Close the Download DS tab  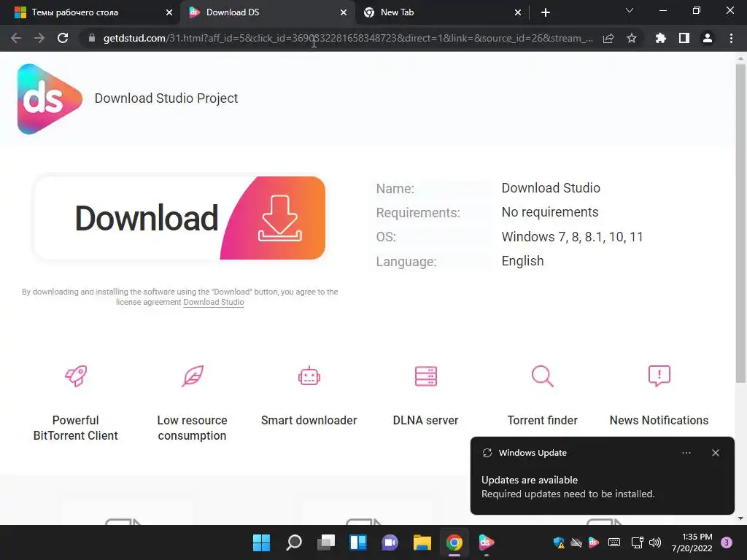pos(344,13)
